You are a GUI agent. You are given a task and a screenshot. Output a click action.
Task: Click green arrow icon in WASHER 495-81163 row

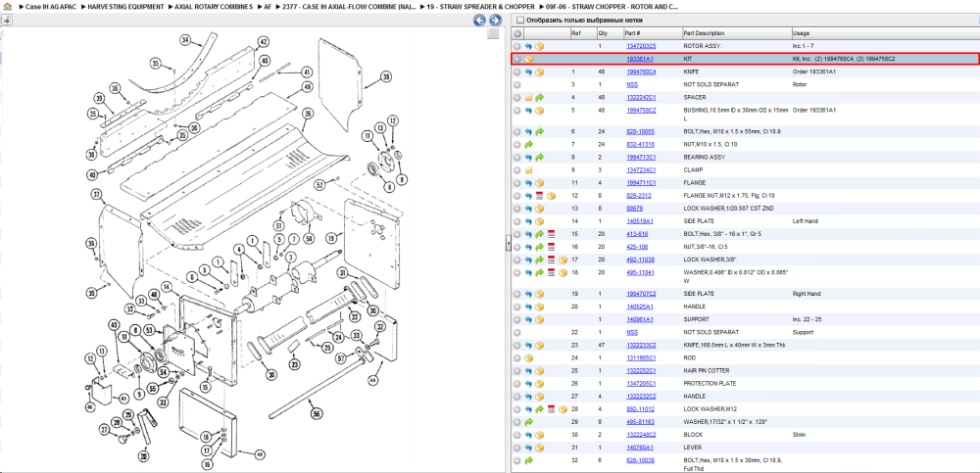[528, 422]
